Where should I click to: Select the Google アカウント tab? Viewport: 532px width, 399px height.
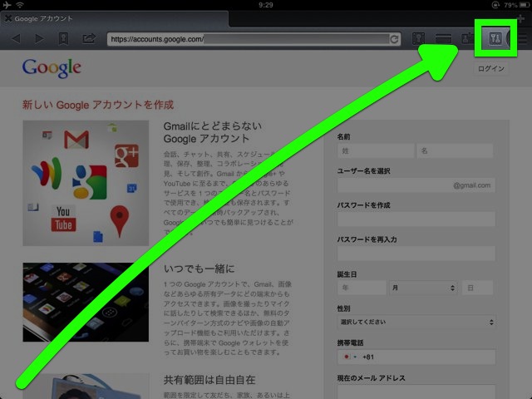tap(115, 18)
